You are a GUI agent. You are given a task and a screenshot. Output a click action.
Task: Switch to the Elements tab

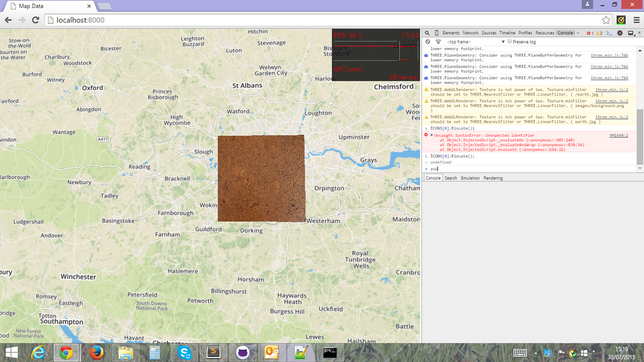click(x=451, y=33)
